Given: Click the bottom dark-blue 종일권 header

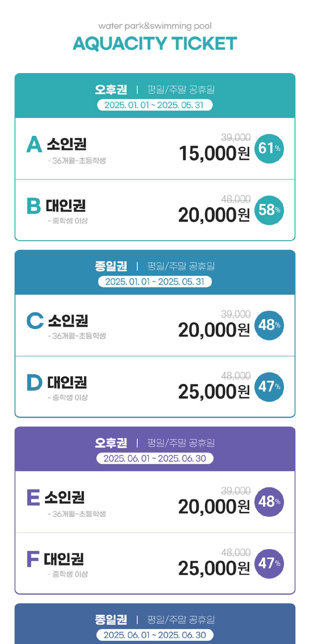Looking at the screenshot, I should pos(111,620).
